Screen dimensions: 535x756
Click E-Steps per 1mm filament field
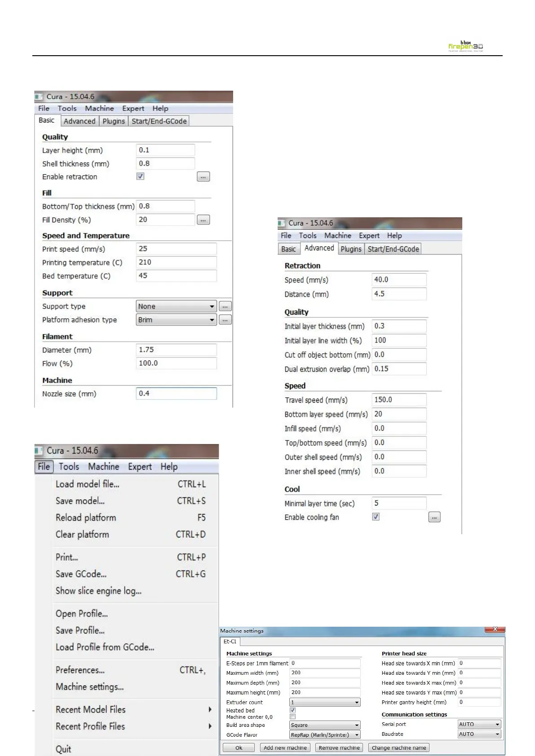pos(325,663)
